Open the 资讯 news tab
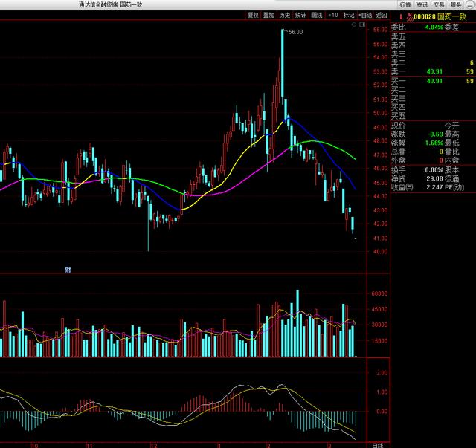 tap(422, 4)
